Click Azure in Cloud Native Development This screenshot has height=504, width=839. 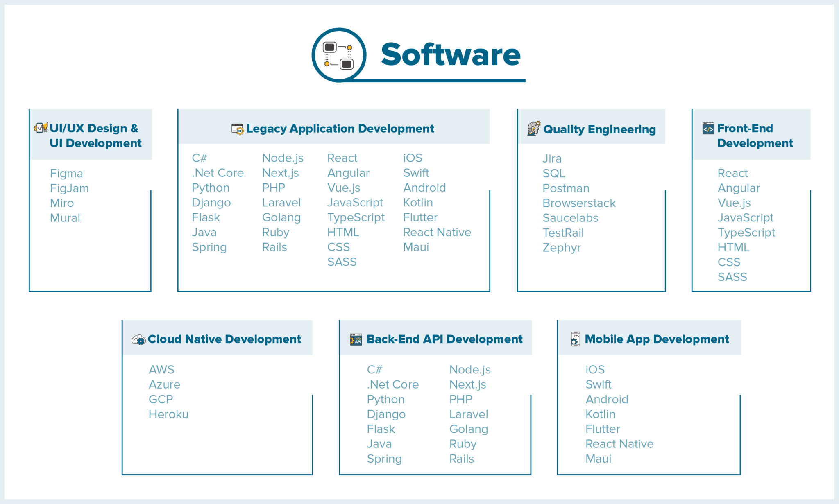coord(164,385)
